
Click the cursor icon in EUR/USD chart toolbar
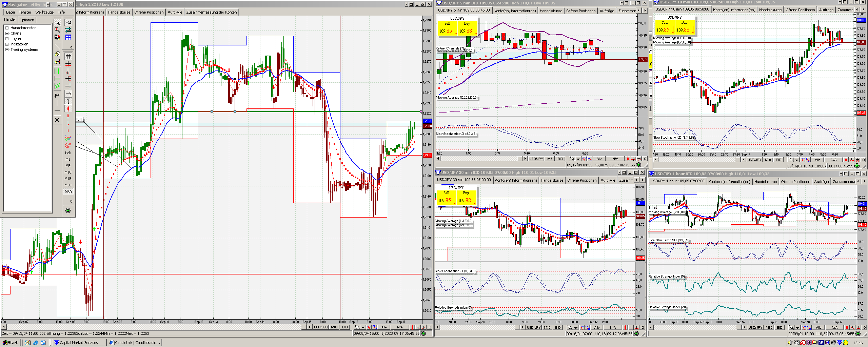click(x=357, y=327)
